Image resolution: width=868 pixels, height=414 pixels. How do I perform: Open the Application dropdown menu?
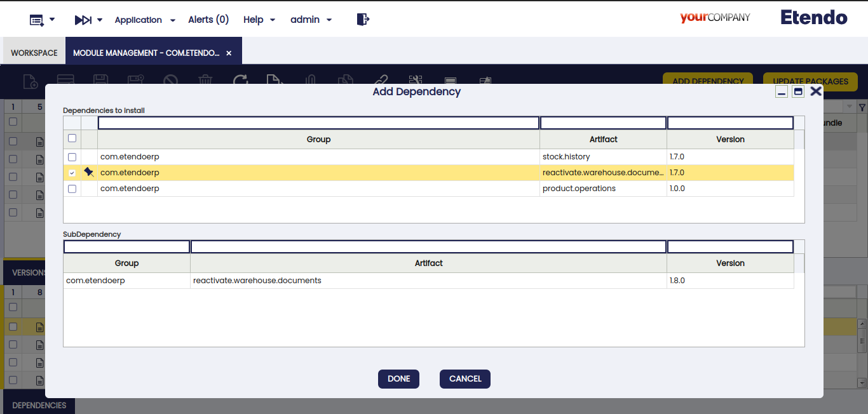click(x=145, y=20)
